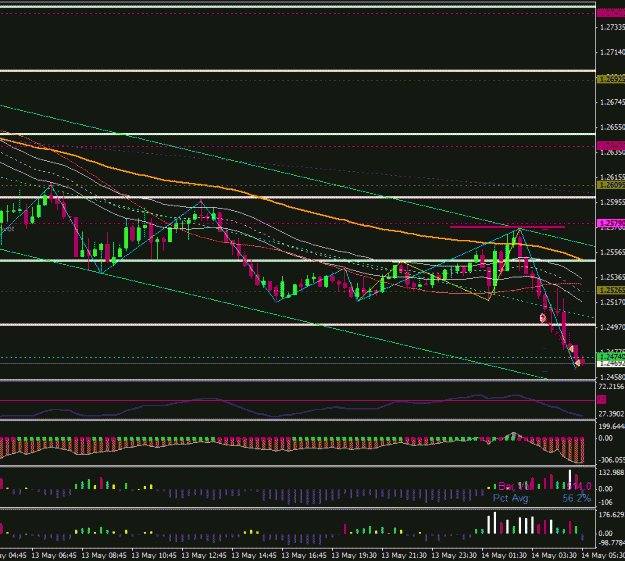Click the 176.629 bottom panel scale value
Screen dimensions: 625x561
(611, 515)
